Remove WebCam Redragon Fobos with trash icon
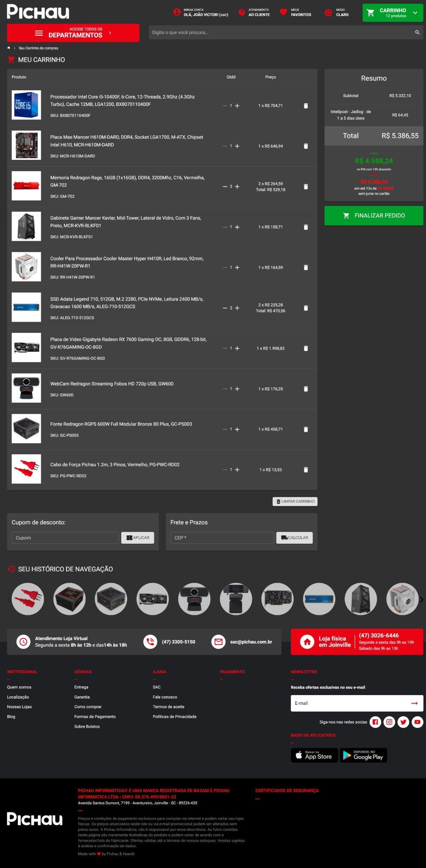Viewport: 426px width, 868px height. click(306, 389)
